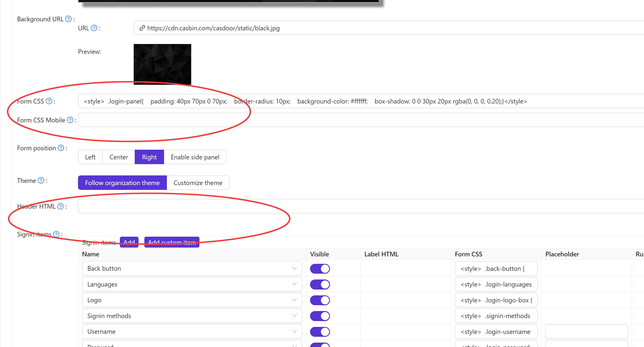Open the Username name dropdown

(x=192, y=332)
